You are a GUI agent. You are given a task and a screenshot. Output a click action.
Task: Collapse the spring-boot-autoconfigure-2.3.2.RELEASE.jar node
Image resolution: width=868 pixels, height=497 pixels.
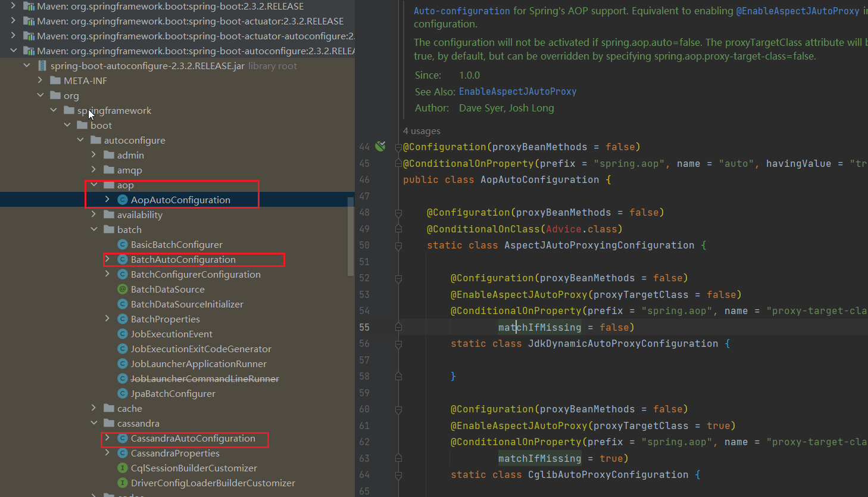point(27,66)
